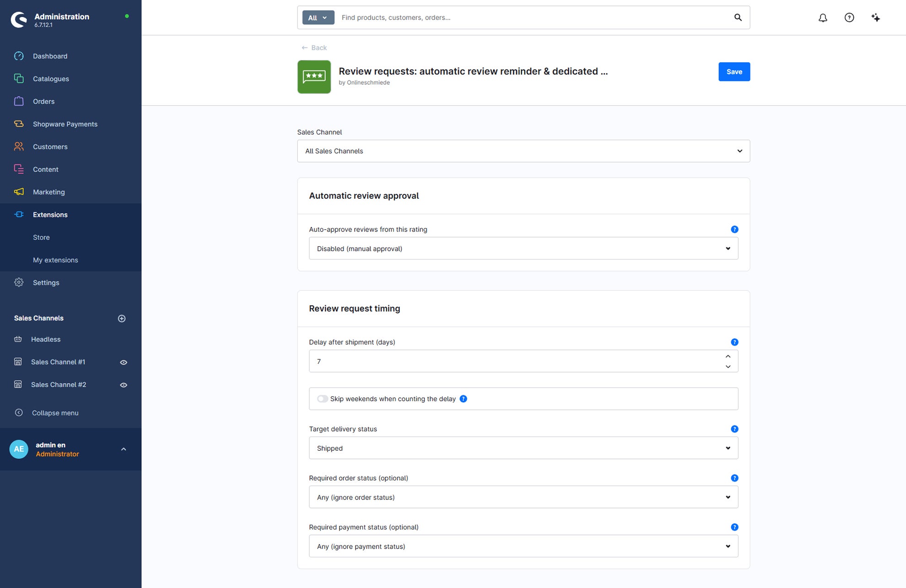
Task: Click the Settings gear icon
Action: [19, 282]
